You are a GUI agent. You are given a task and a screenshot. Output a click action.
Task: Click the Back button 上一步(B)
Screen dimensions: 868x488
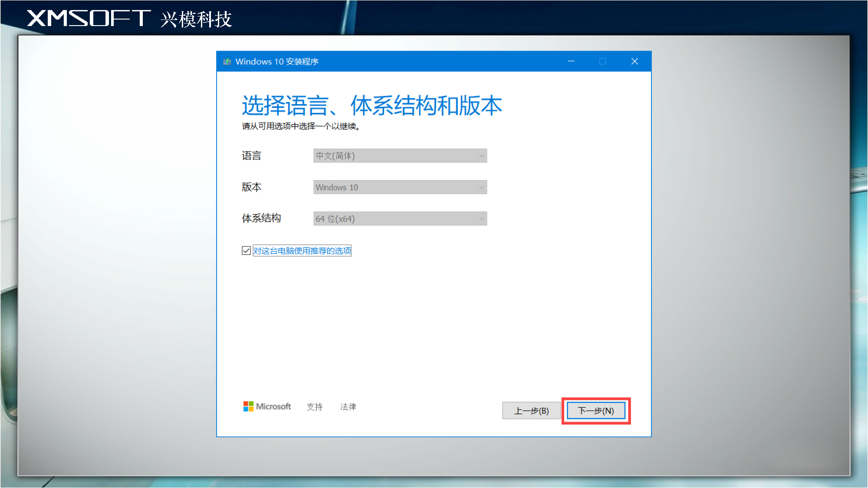click(532, 411)
